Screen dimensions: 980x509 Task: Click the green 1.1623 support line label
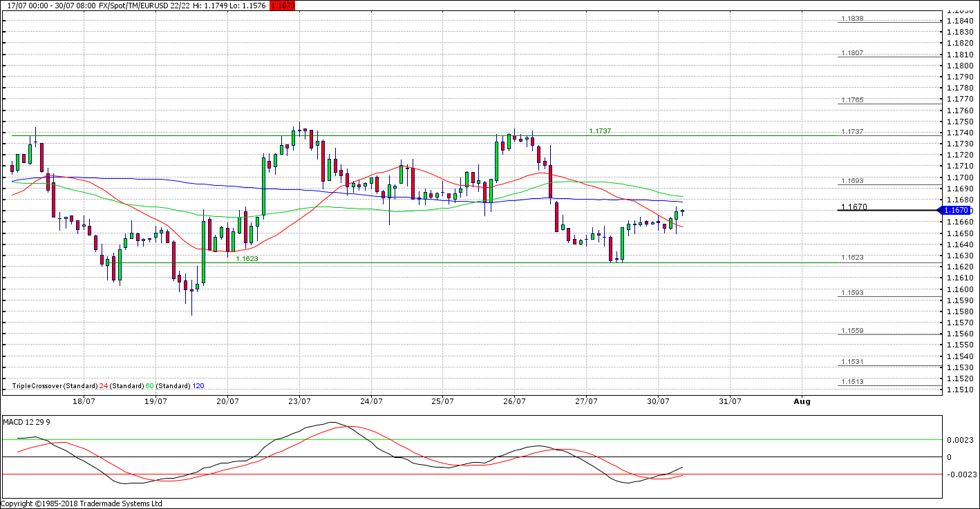pyautogui.click(x=247, y=258)
